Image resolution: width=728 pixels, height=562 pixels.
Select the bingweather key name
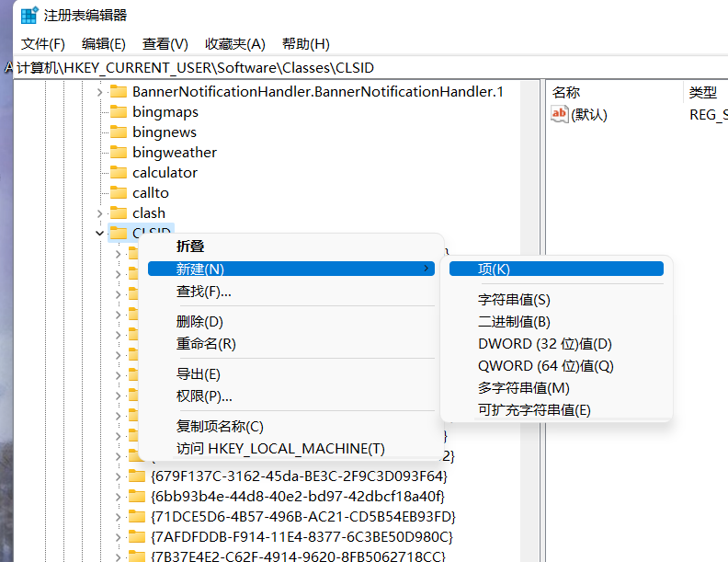[175, 153]
